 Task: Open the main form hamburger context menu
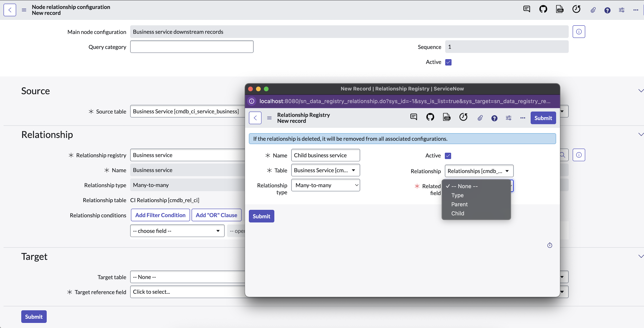[x=24, y=10]
